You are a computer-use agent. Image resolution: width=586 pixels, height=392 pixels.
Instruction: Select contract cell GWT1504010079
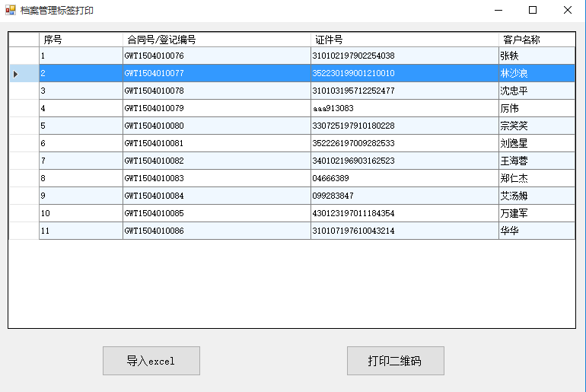pyautogui.click(x=217, y=108)
